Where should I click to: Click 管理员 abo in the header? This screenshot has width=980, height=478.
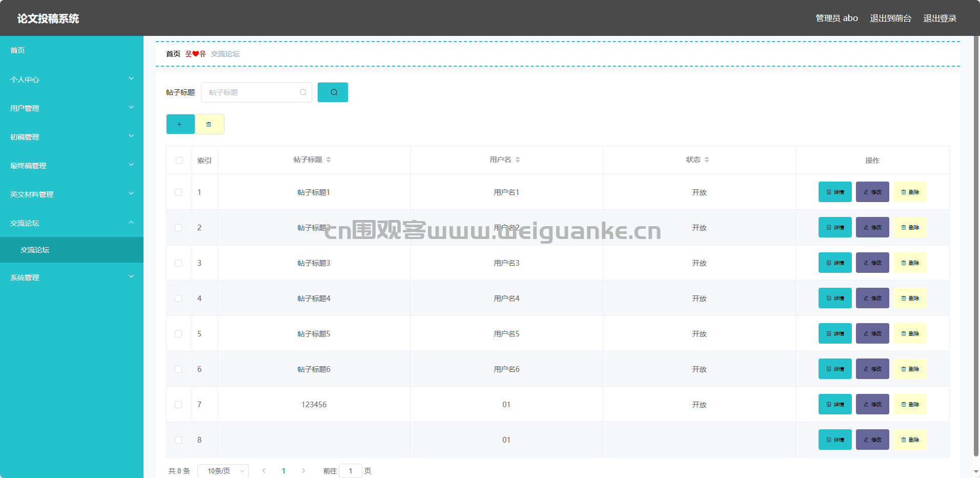[x=836, y=18]
